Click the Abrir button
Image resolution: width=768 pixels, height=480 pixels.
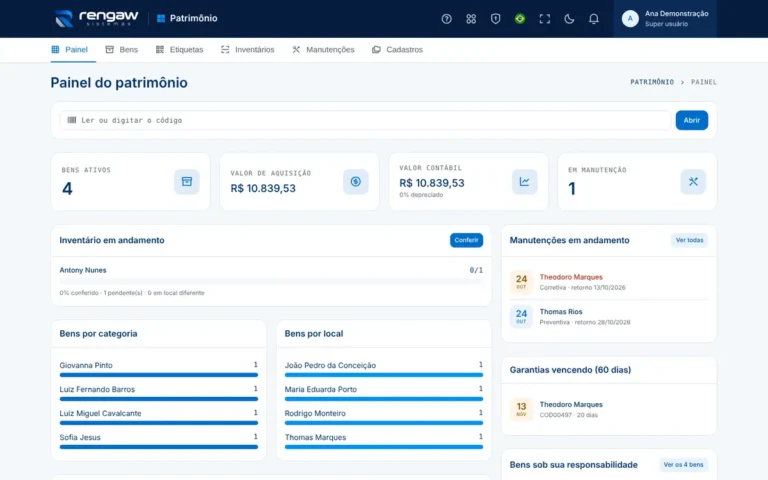point(692,120)
